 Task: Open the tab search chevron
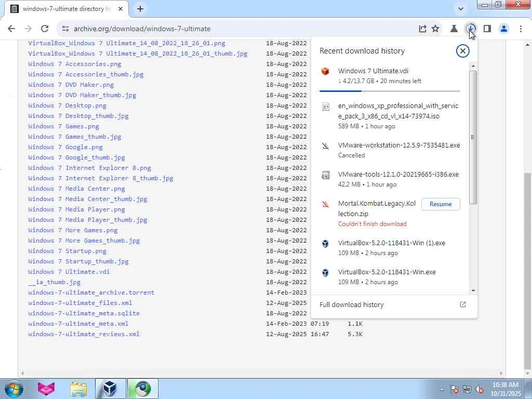(460, 9)
